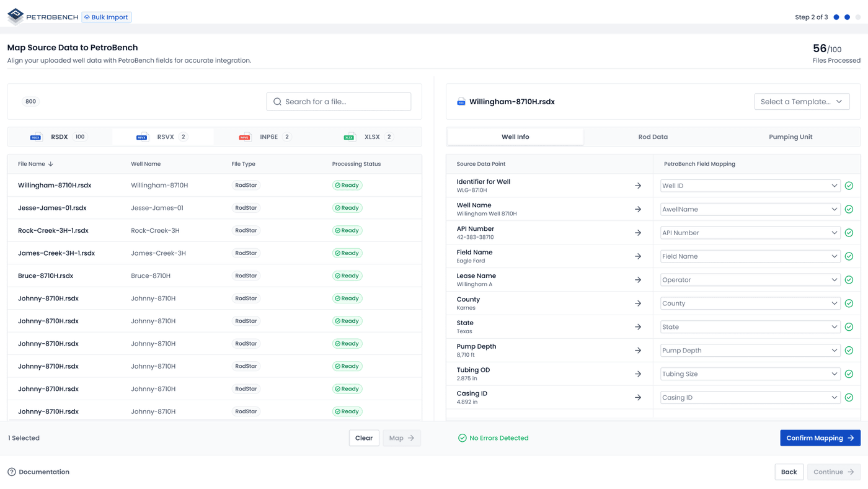Open the County field mapping dropdown
Viewport: 868px width, 489px height.
750,303
